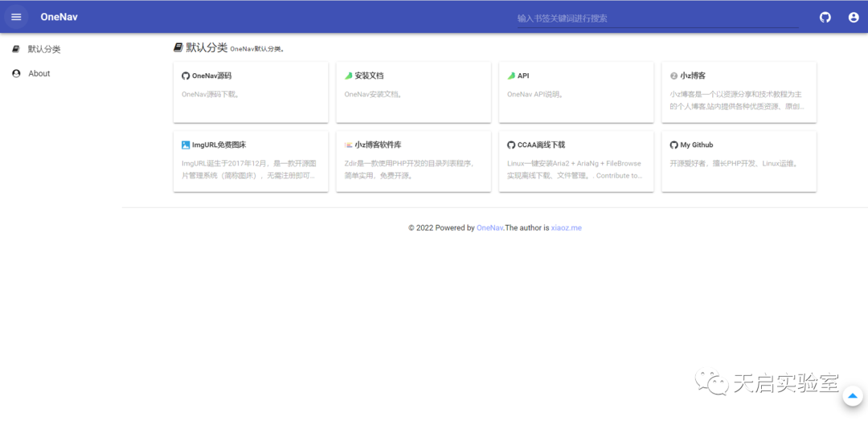Click the GitHub icon on My Github card
Screen dimensions: 868x421
coord(674,145)
